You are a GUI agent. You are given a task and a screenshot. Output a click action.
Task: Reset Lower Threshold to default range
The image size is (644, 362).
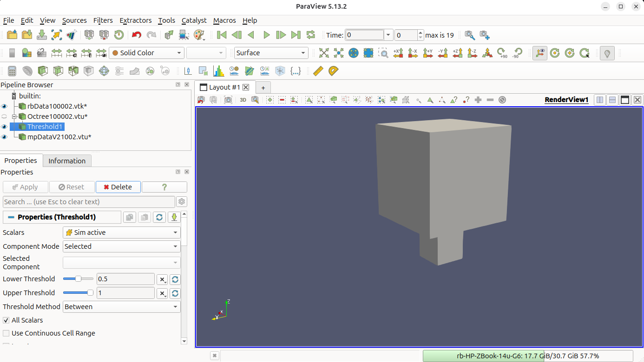[x=175, y=279]
